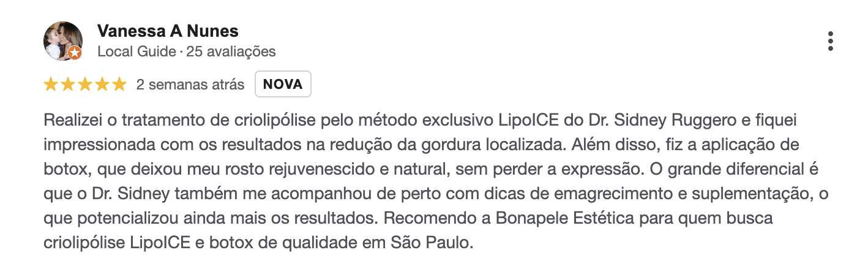This screenshot has width=868, height=277.
Task: Open the reviewer name Vanessa A Nunes
Action: tap(168, 31)
